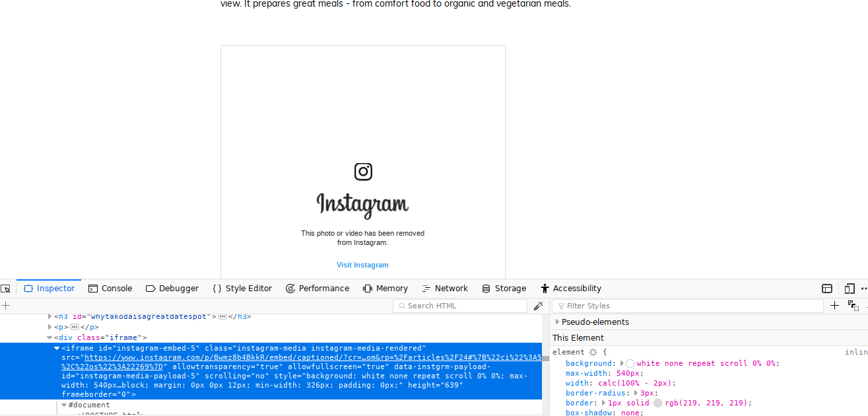868x416 pixels.
Task: Add a new CSS rule with plus icon
Action: pyautogui.click(x=834, y=306)
